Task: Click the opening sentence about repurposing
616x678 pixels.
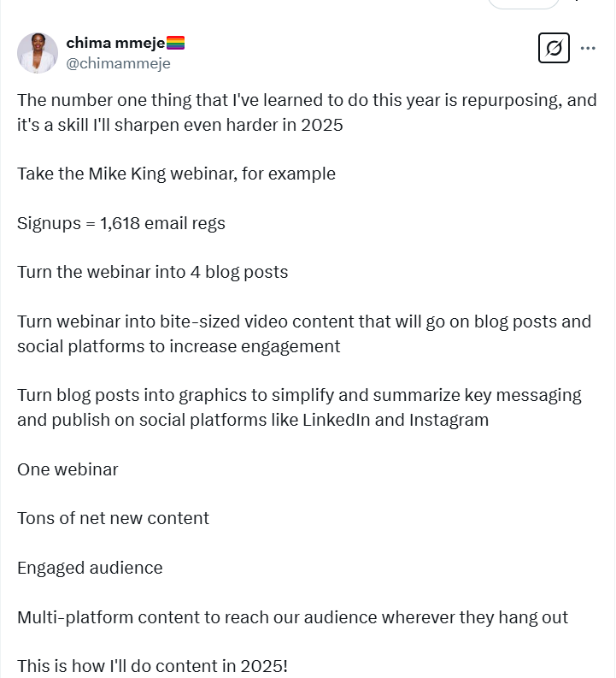Action: click(x=307, y=100)
